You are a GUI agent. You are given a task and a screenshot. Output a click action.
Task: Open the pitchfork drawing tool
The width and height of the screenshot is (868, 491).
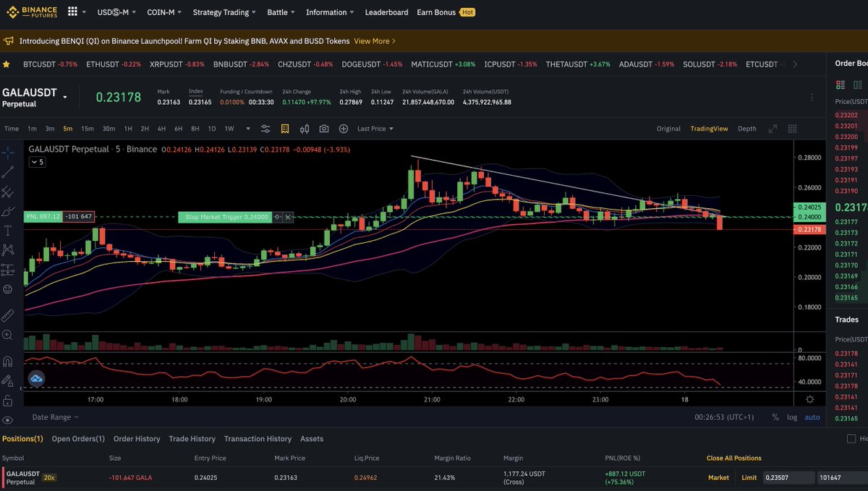coord(8,192)
